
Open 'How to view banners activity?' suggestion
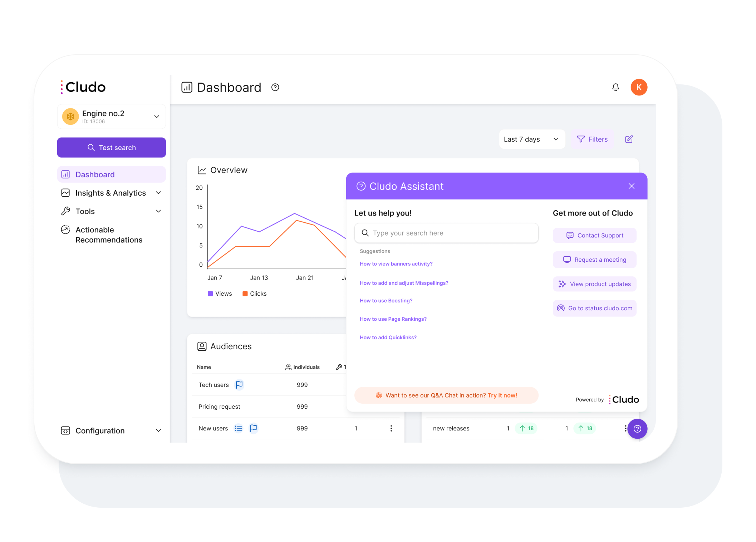coord(396,264)
